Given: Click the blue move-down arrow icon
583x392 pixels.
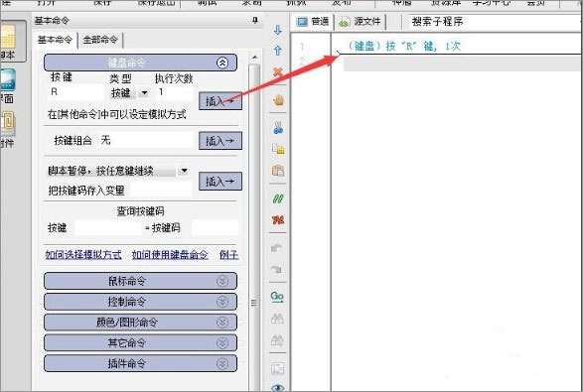Looking at the screenshot, I should click(x=278, y=30).
